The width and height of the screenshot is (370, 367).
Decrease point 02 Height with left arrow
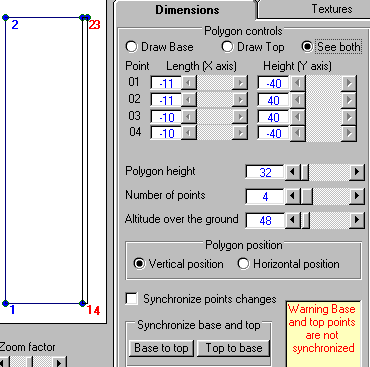pyautogui.click(x=298, y=100)
